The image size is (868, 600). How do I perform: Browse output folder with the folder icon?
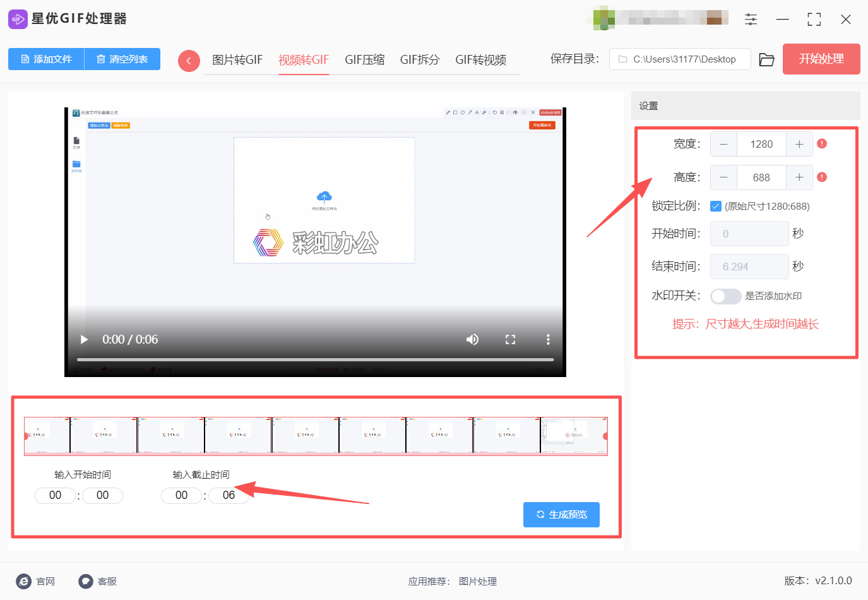(x=766, y=59)
